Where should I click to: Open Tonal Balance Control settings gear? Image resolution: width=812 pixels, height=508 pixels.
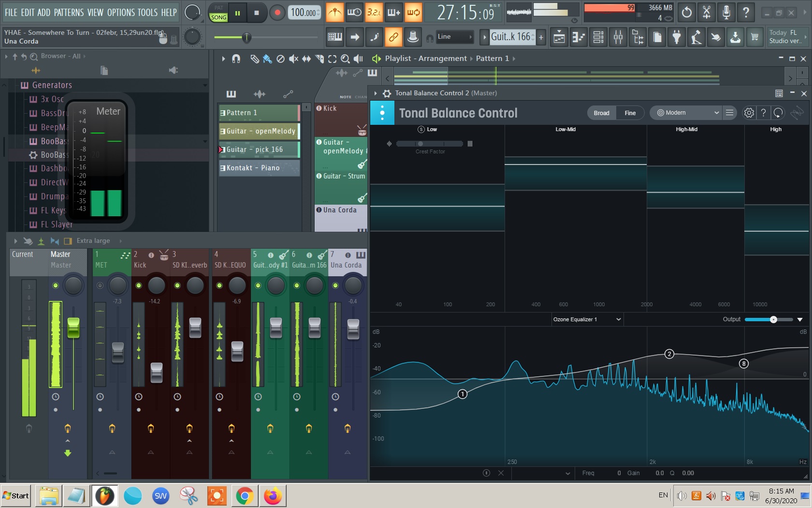(x=749, y=113)
